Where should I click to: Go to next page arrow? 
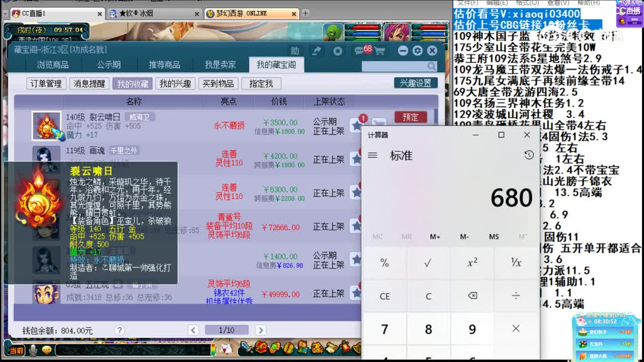click(260, 330)
